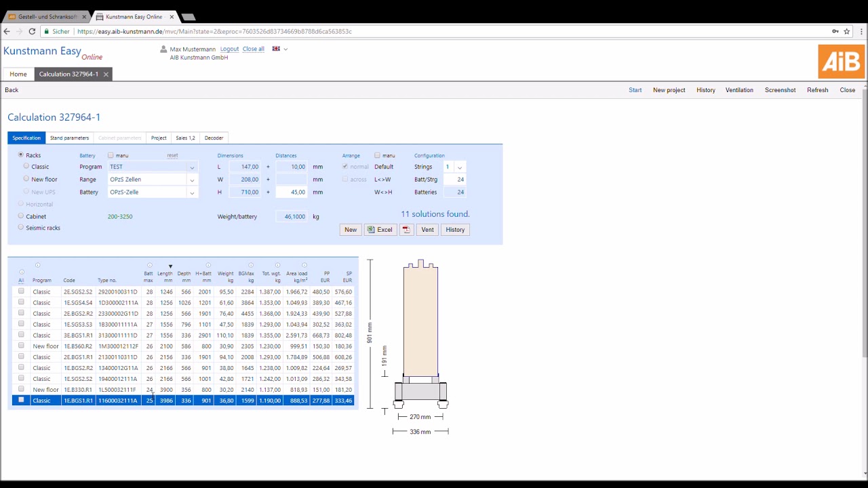Expand the language dropdown arrow
The width and height of the screenshot is (868, 488).
tap(285, 49)
